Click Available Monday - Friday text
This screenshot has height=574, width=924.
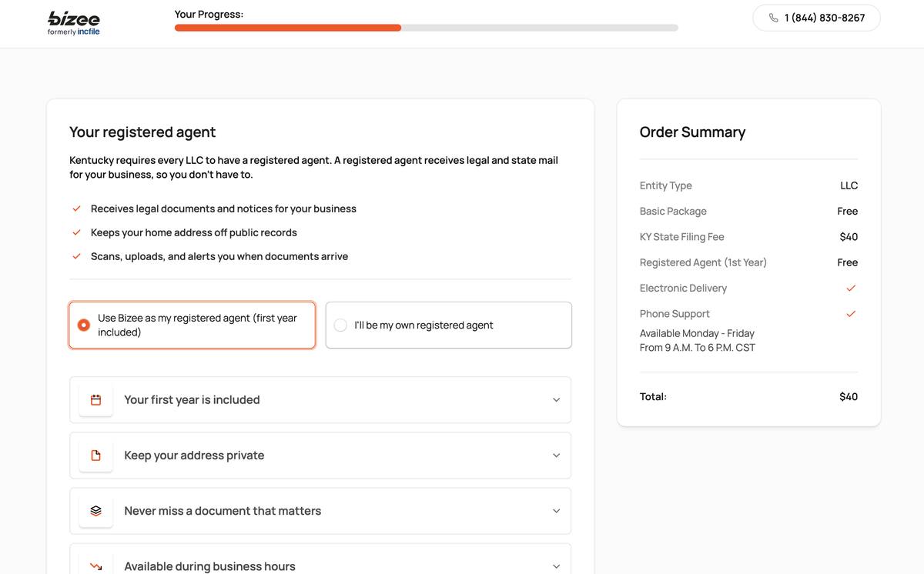[x=697, y=333]
